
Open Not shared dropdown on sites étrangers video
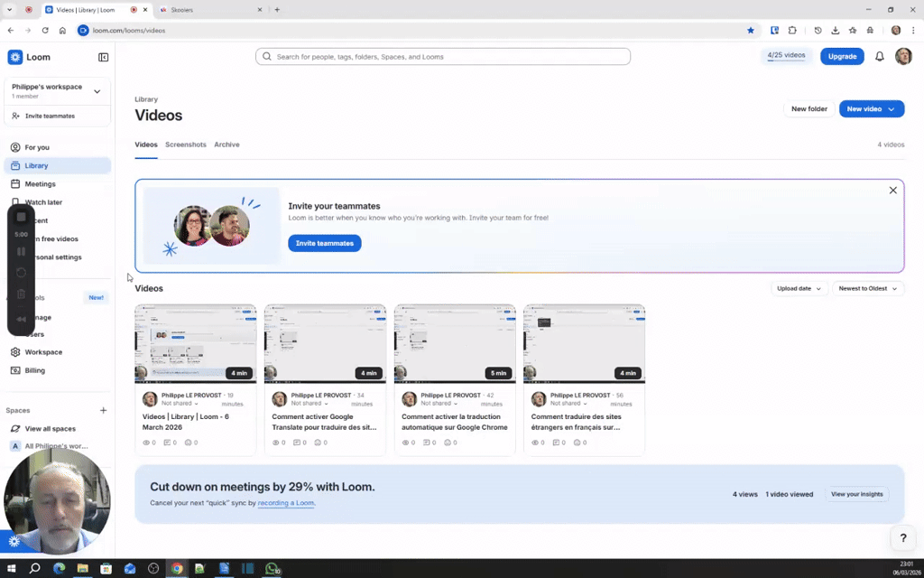(569, 404)
